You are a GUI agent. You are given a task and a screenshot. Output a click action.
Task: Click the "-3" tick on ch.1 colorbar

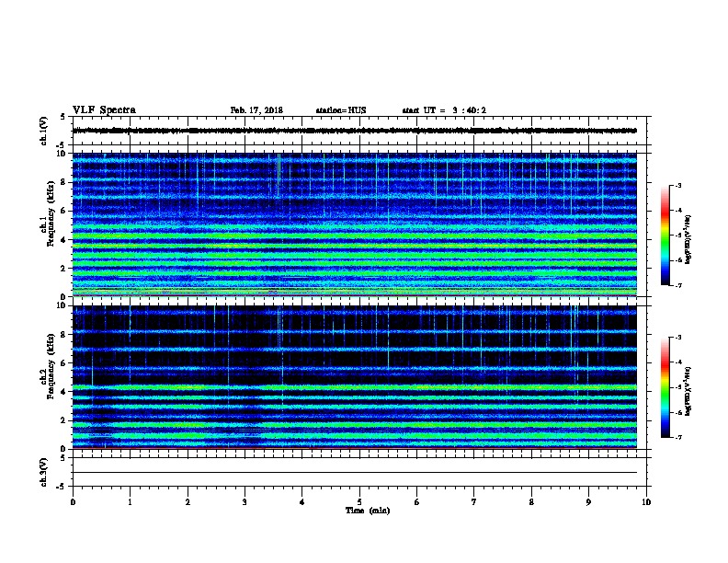point(678,185)
